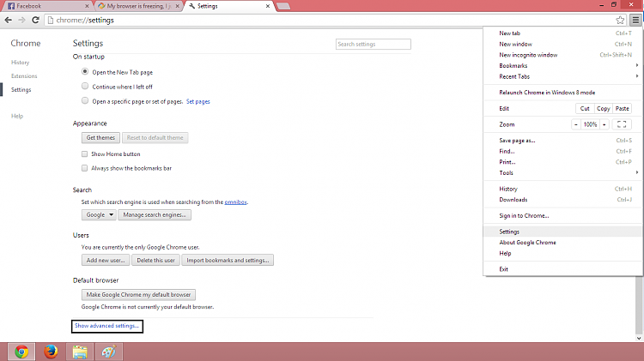This screenshot has width=644, height=361.
Task: Open the Google search engine dropdown
Action: point(99,214)
